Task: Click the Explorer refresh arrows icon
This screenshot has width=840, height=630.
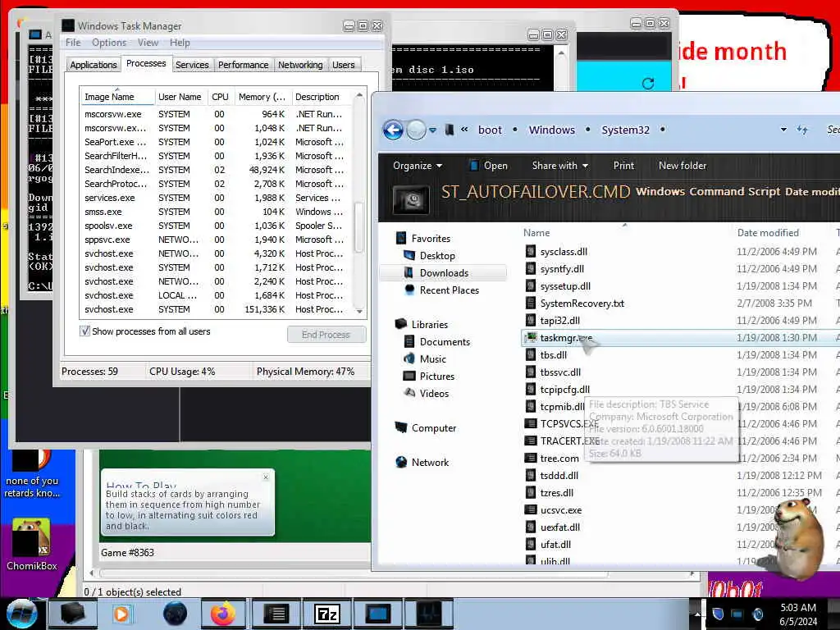Action: pyautogui.click(x=802, y=130)
